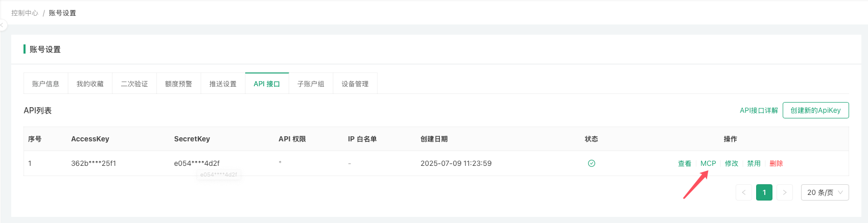The height and width of the screenshot is (223, 868).
Task: Select page 1 in pagination
Action: point(764,192)
